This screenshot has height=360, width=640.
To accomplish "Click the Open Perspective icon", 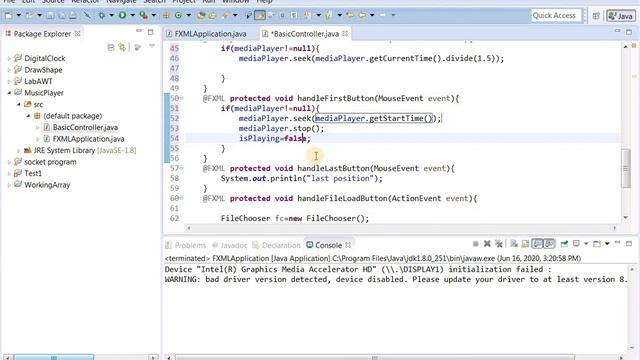I will (x=596, y=16).
